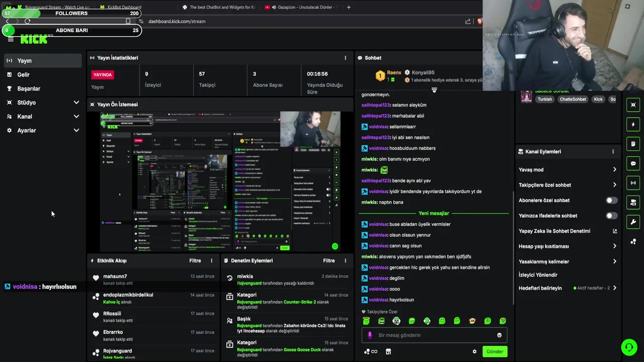
Task: Select miwkis unban moderation entry
Action: tap(287, 280)
